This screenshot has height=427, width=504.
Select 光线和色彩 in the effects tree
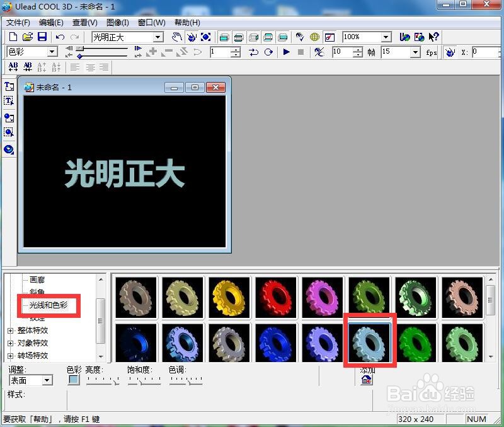49,305
